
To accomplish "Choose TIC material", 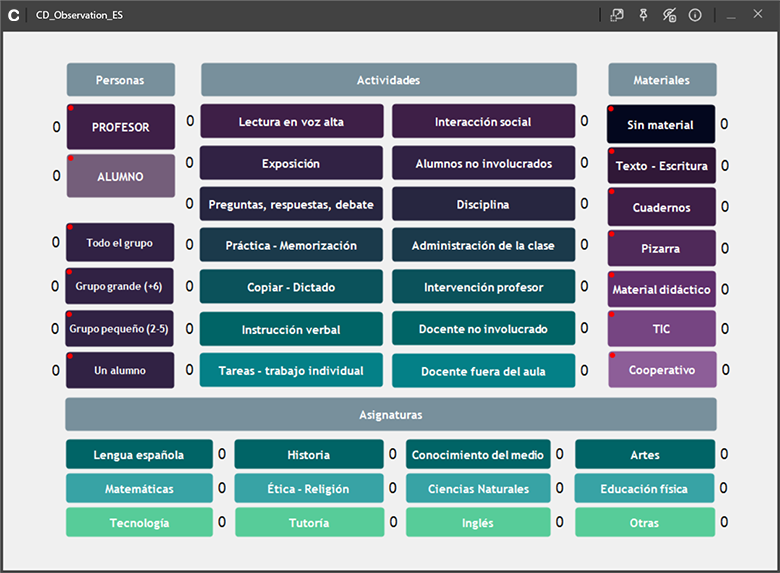I will 662,329.
